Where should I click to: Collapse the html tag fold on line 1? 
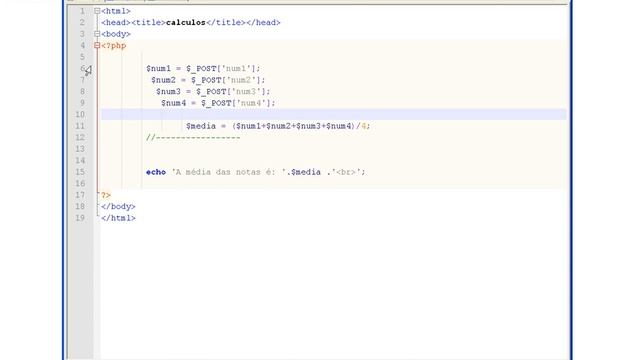pos(97,11)
